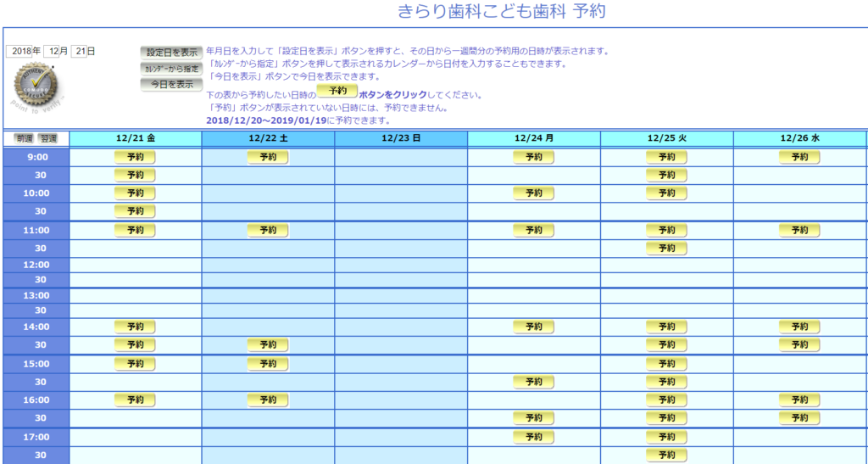868x464 pixels.
Task: Go to next week with 翌週 button
Action: pyautogui.click(x=48, y=138)
